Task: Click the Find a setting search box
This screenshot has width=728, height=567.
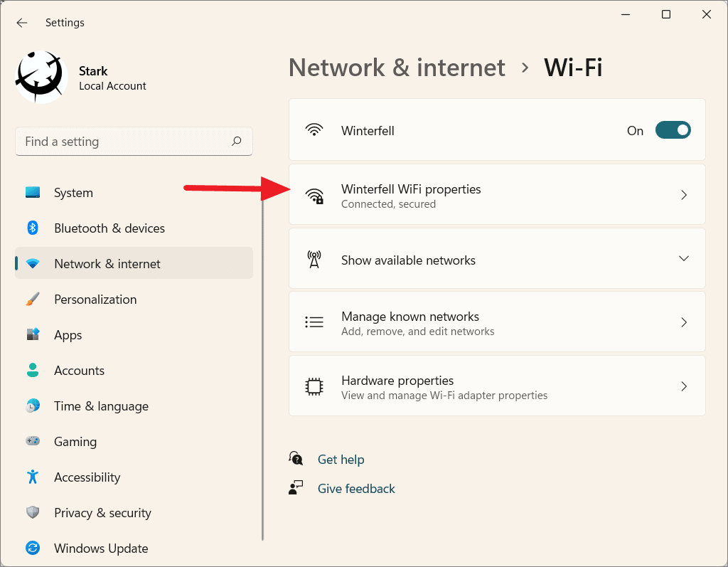Action: (x=134, y=141)
